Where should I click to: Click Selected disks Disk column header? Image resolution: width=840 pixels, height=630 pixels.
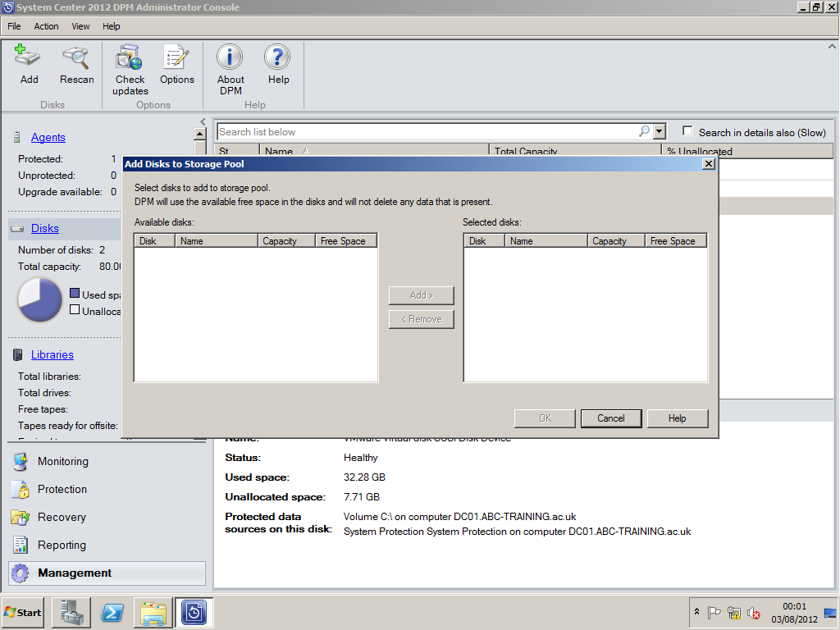[x=484, y=241]
